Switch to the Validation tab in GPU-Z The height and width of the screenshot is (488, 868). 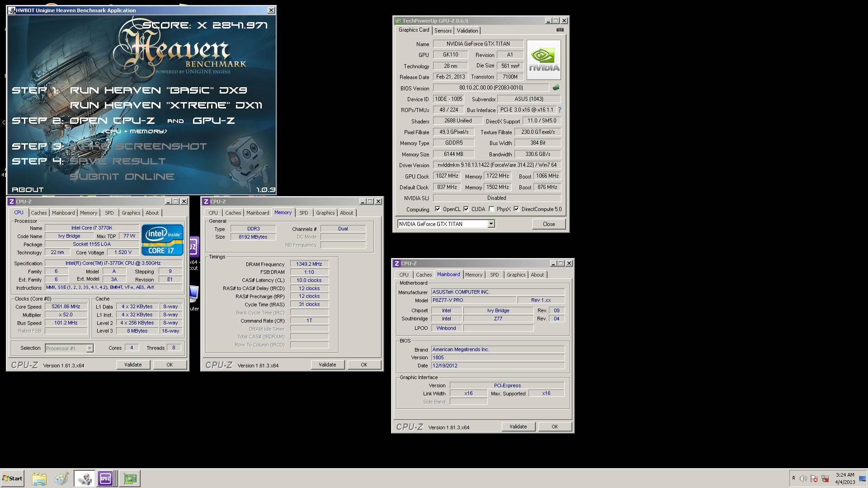(467, 30)
